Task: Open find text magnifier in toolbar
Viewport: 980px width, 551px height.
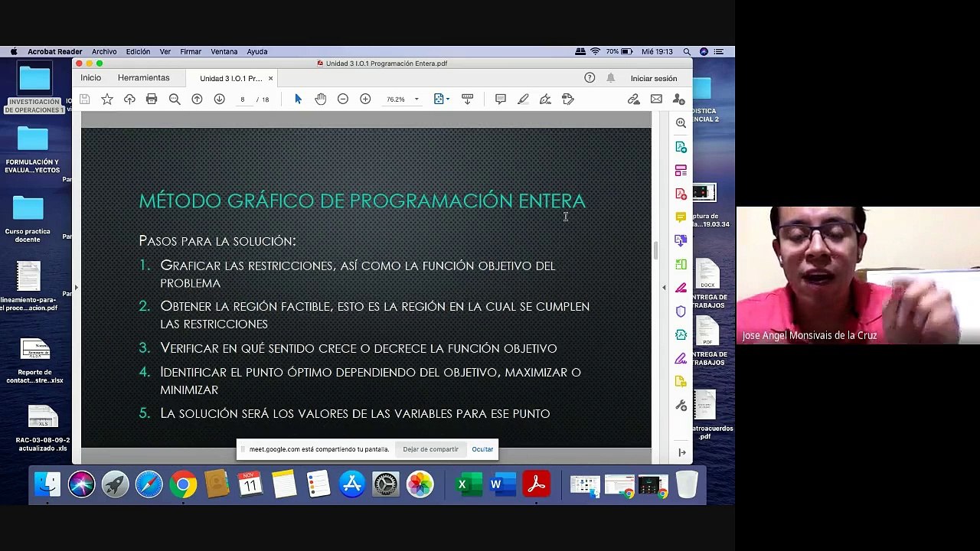Action: [175, 99]
